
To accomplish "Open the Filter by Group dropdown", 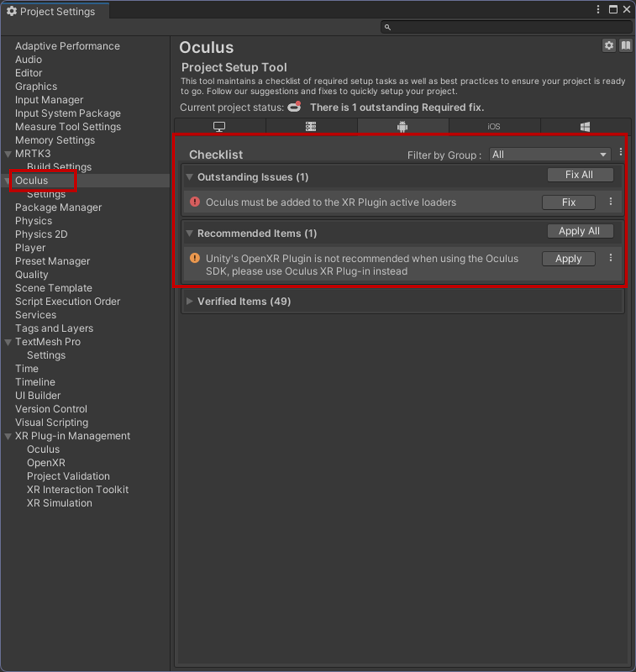I will click(550, 155).
